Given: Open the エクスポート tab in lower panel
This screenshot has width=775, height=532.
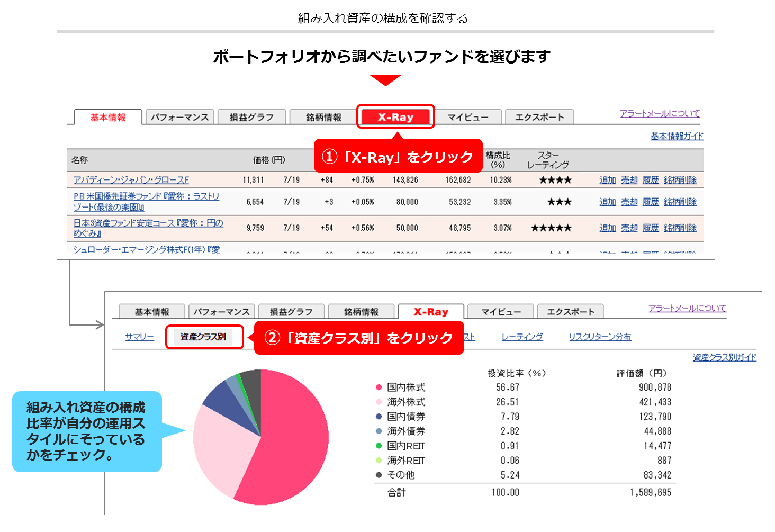Looking at the screenshot, I should coord(570,312).
